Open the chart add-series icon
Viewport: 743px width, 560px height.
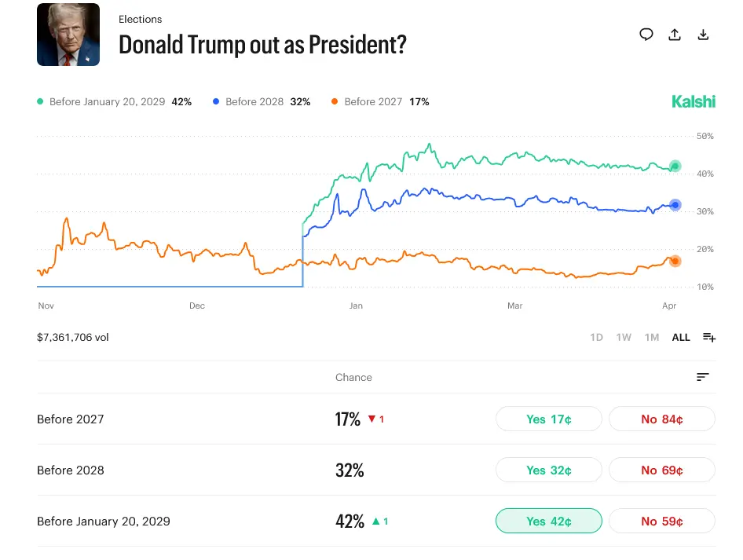coord(709,338)
